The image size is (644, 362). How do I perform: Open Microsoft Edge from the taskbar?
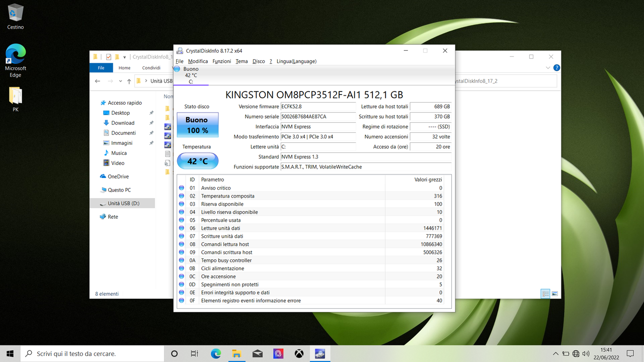[x=215, y=353]
